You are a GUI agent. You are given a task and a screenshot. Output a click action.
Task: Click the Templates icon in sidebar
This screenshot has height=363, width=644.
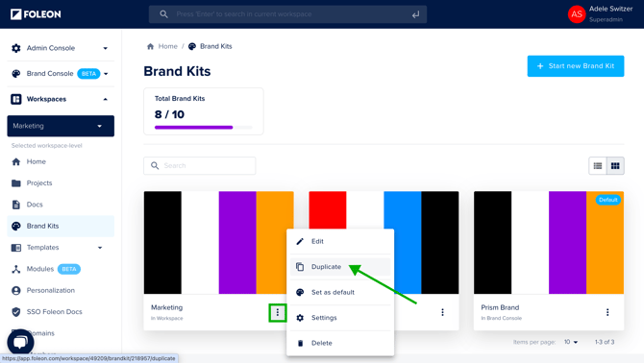(x=16, y=248)
